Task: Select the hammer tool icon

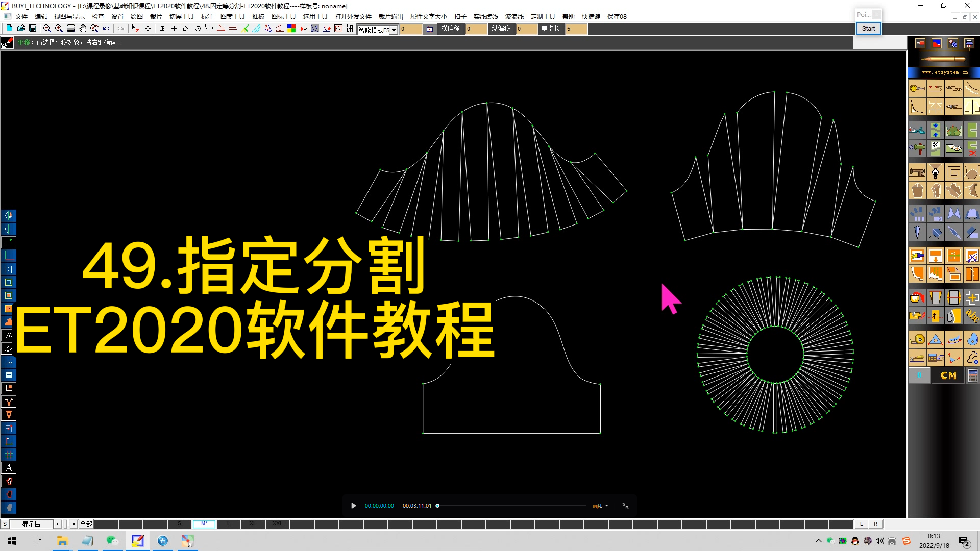Action: tap(917, 149)
